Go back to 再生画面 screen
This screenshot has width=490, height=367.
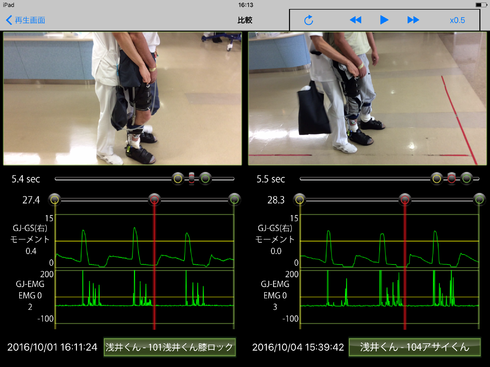[x=26, y=20]
